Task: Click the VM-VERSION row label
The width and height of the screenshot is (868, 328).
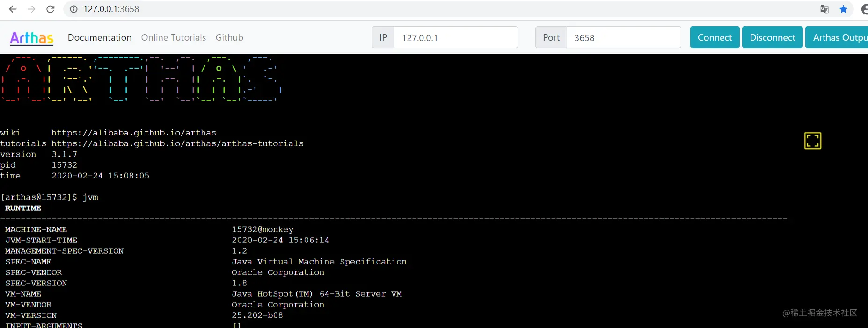Action: (x=31, y=315)
